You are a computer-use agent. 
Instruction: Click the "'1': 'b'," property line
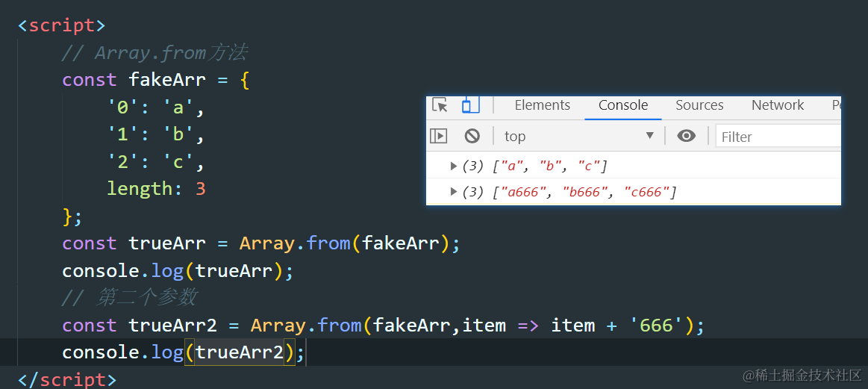156,134
